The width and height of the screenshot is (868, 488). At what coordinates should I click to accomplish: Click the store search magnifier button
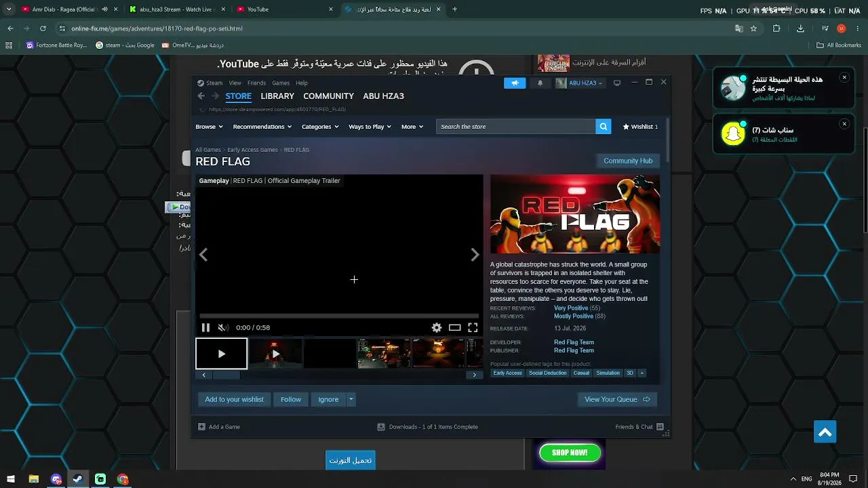(x=603, y=127)
